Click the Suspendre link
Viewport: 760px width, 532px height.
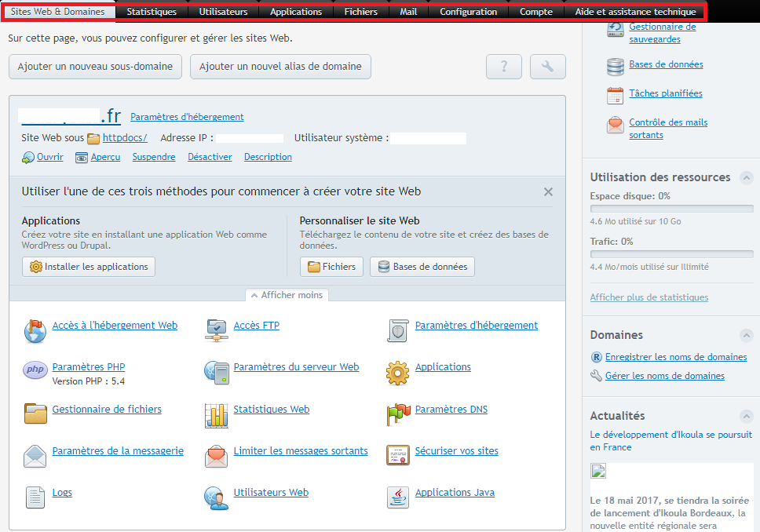tap(154, 157)
